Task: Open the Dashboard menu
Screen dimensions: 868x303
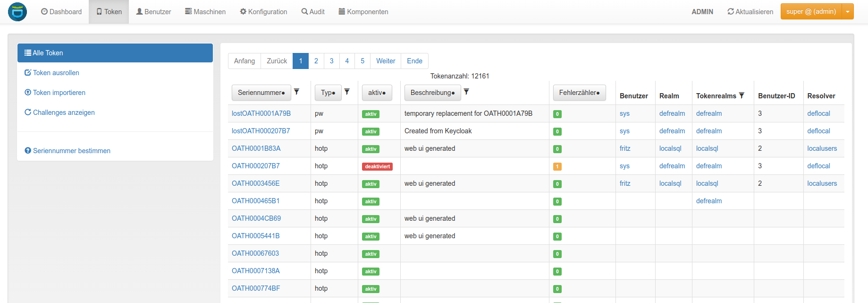Action: 61,12
